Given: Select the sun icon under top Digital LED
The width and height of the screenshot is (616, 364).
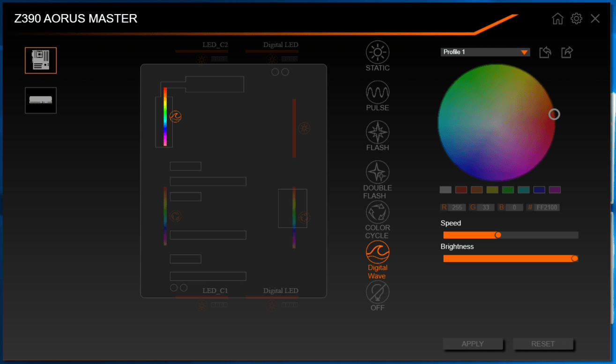Looking at the screenshot, I should coord(272,59).
